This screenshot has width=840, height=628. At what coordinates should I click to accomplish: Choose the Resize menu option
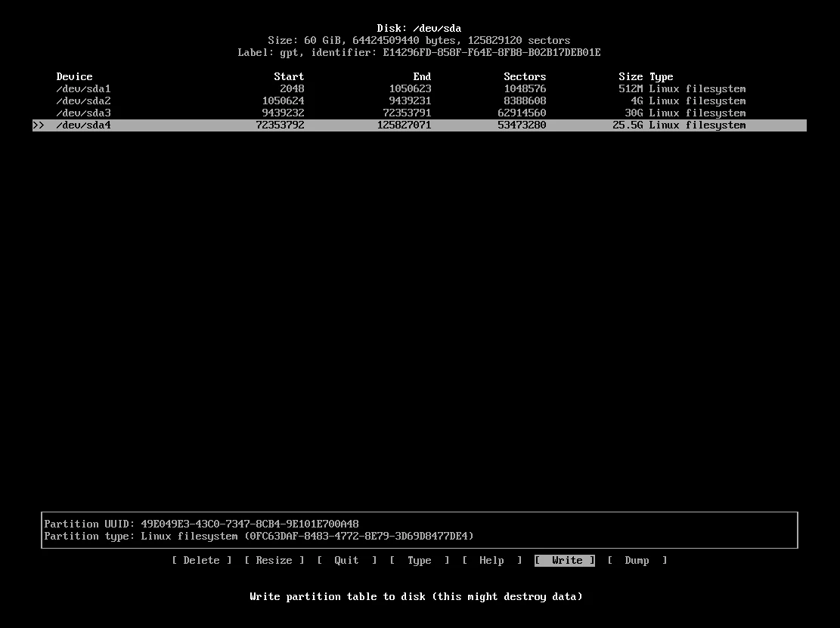coord(274,560)
